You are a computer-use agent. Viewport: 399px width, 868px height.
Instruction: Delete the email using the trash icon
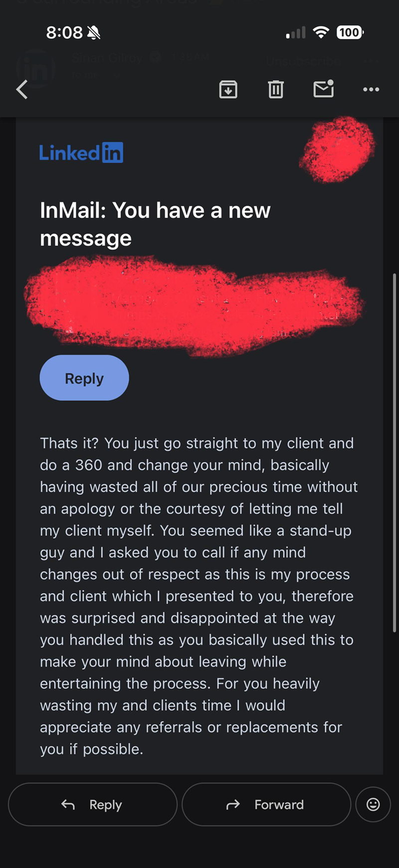[x=276, y=89]
